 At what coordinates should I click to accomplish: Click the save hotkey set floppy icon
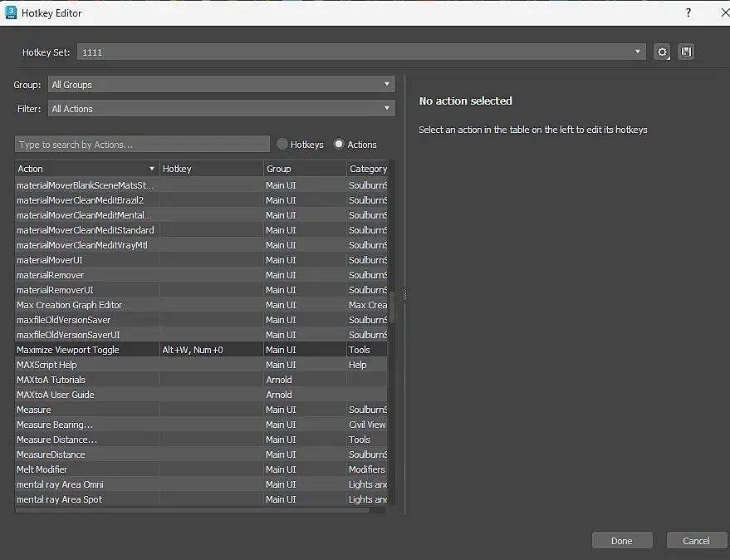click(686, 52)
